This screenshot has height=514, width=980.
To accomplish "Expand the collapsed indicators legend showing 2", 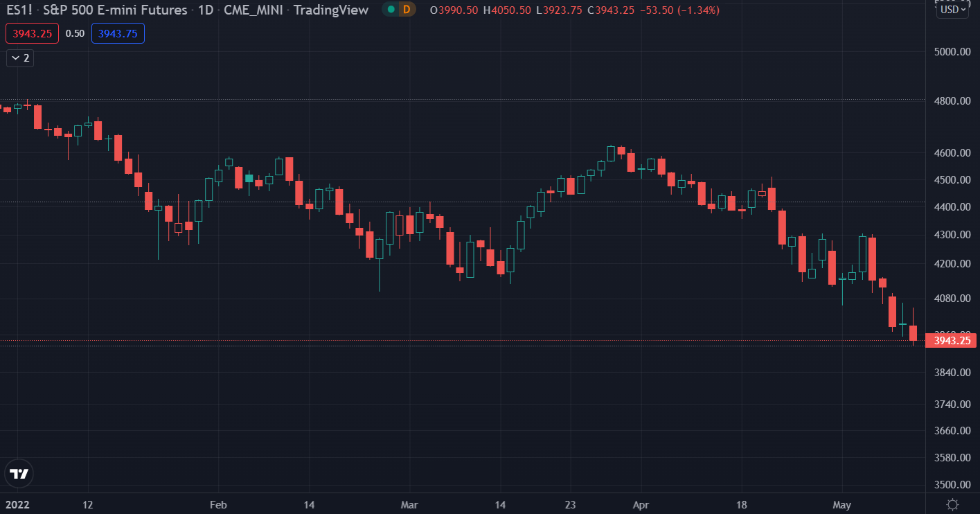I will (x=20, y=58).
